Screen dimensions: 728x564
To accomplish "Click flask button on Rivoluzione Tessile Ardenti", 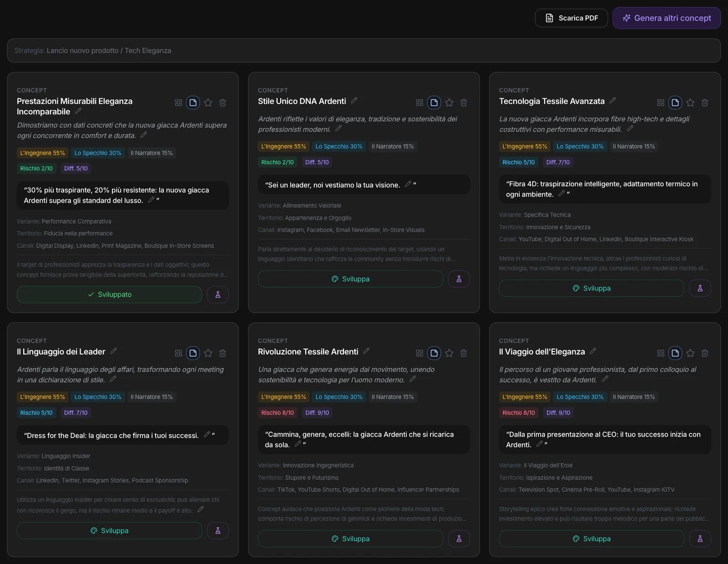I will pos(459,539).
